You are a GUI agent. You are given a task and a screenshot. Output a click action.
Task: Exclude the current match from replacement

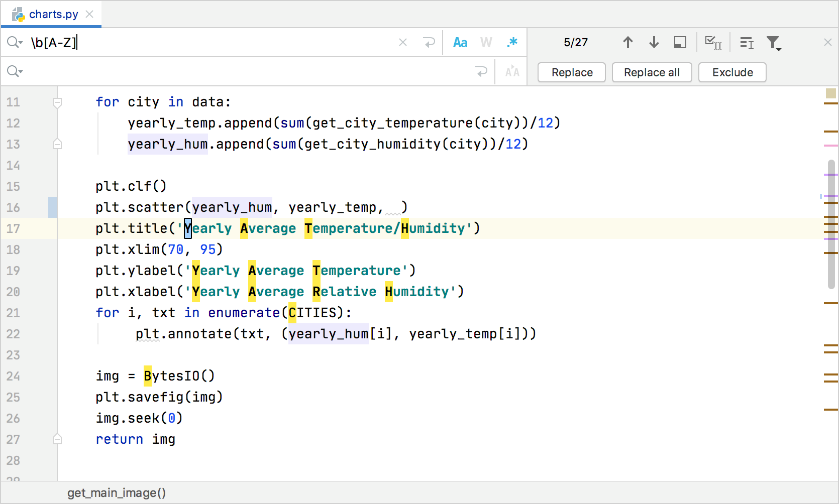[732, 72]
